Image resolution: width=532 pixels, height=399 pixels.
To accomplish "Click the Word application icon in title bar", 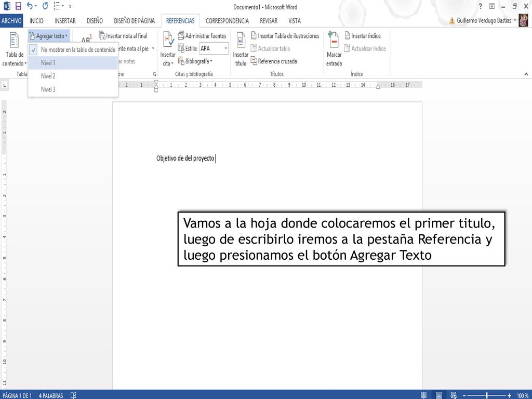I will click(6, 6).
